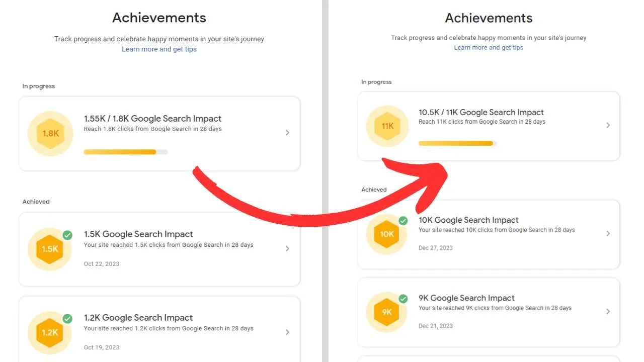Select the 9K Google Search Impact title
The height and width of the screenshot is (362, 644).
pyautogui.click(x=466, y=298)
